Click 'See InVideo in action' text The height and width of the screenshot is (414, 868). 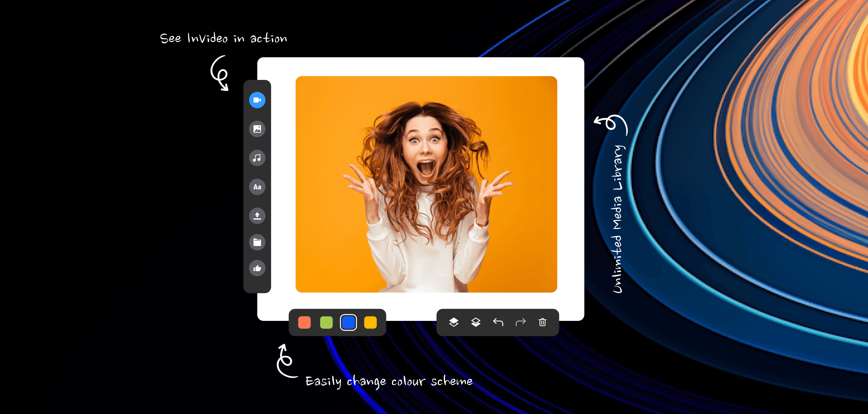click(x=223, y=38)
